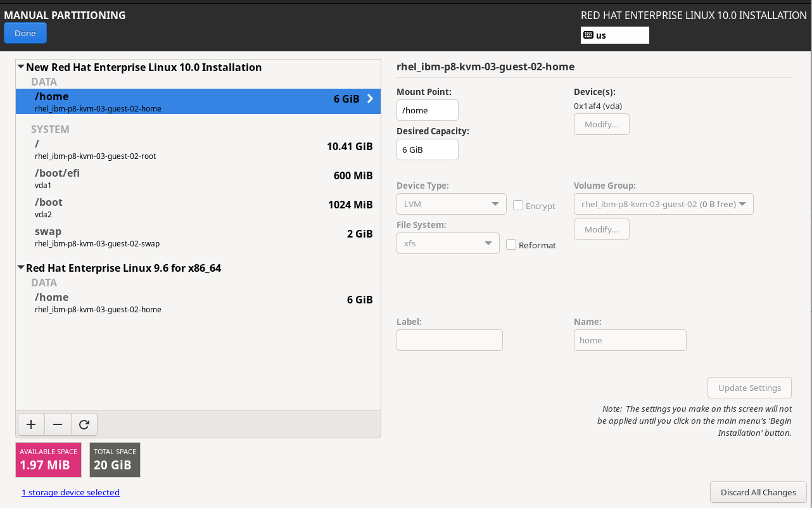Click the SYSTEM group label
Screen dimensions: 812x508
point(50,129)
